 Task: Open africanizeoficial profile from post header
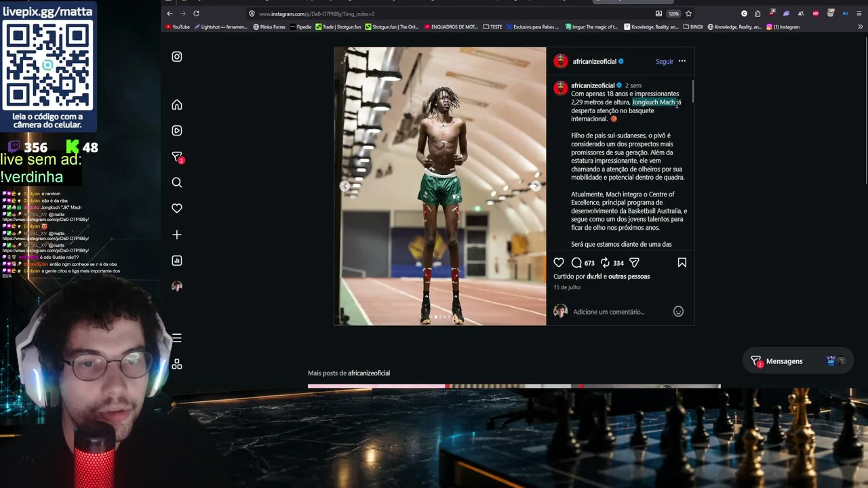pos(595,62)
